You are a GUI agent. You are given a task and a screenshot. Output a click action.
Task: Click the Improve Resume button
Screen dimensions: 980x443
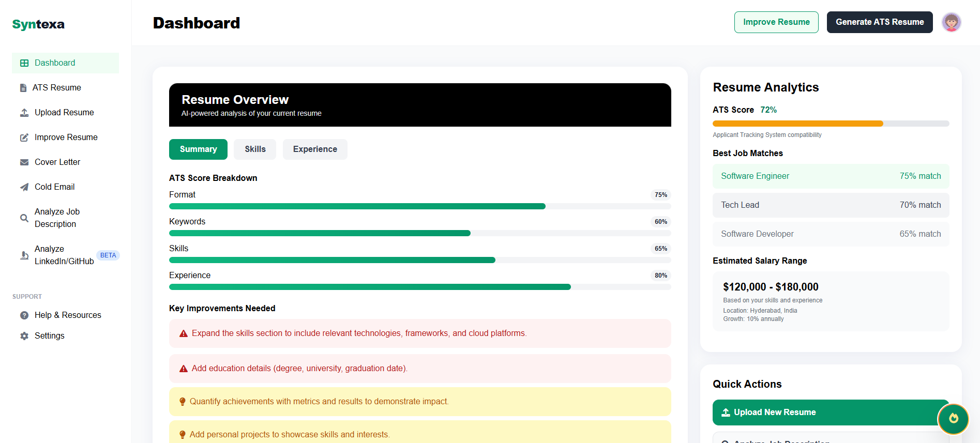[x=776, y=22]
